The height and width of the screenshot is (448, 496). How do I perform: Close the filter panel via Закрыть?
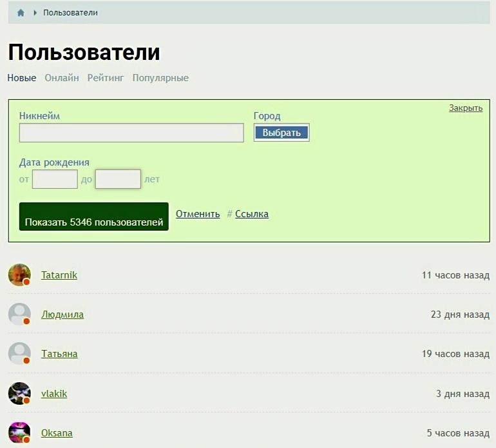point(466,108)
